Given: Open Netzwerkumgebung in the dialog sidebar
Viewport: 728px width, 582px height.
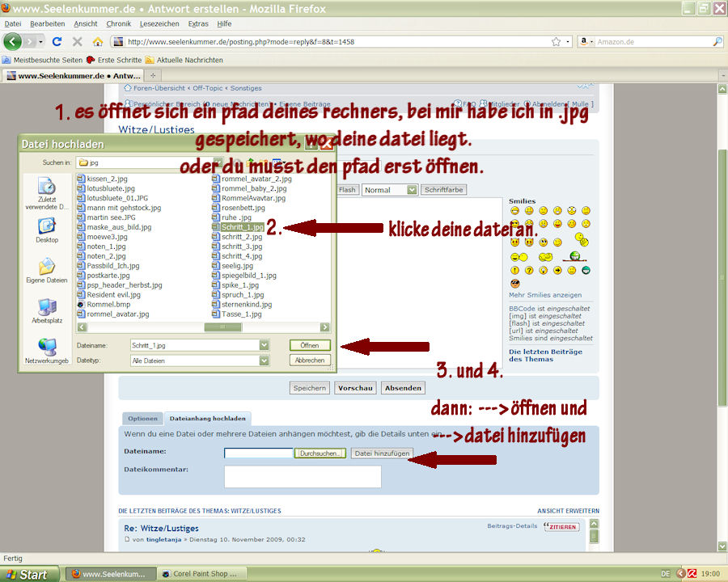Looking at the screenshot, I should [47, 351].
